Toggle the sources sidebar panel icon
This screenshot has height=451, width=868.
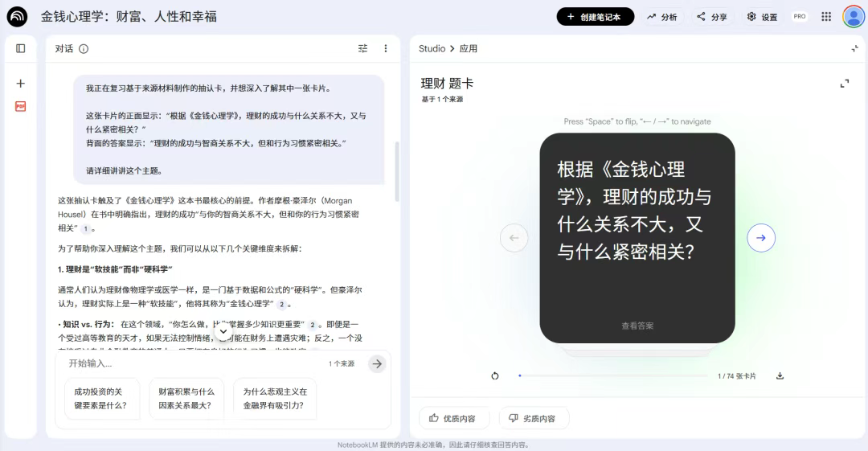pos(20,49)
